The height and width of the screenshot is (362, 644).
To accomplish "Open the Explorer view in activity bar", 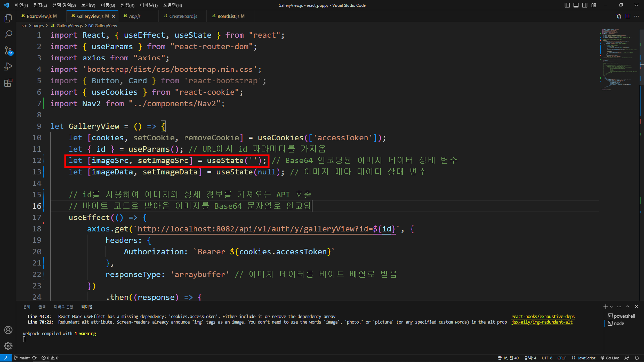I will [x=8, y=18].
